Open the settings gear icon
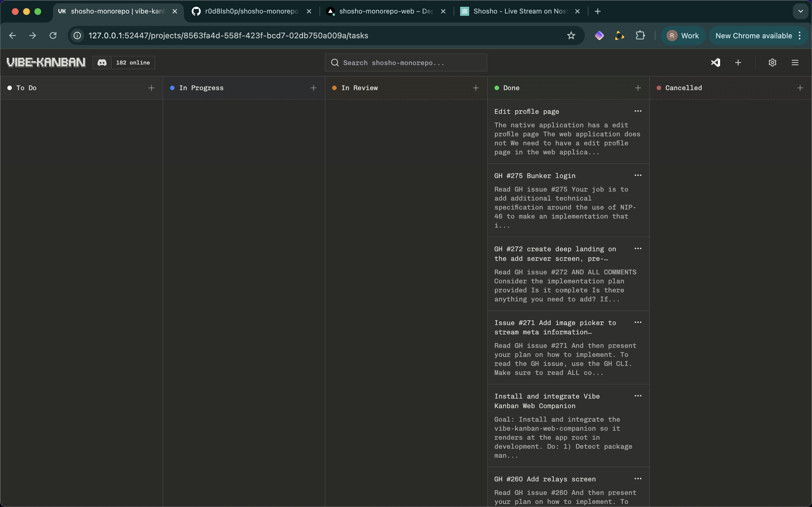 [x=773, y=63]
